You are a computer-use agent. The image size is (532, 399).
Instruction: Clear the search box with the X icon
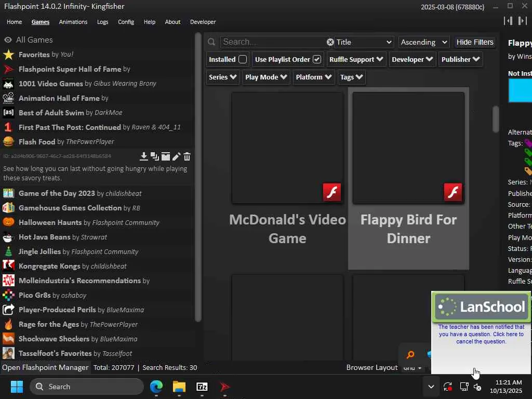click(330, 42)
